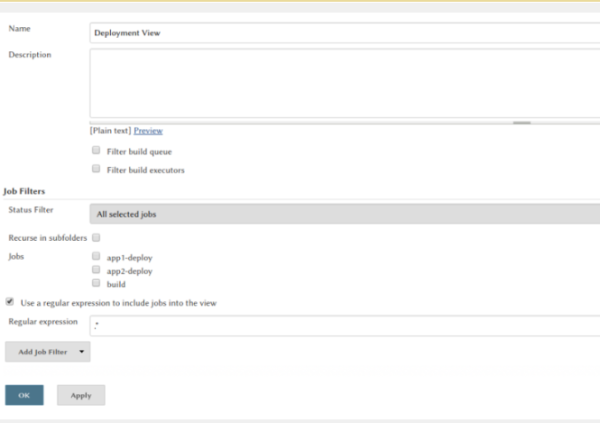This screenshot has height=423, width=600.
Task: Uncheck the use regular expression option
Action: pos(10,301)
